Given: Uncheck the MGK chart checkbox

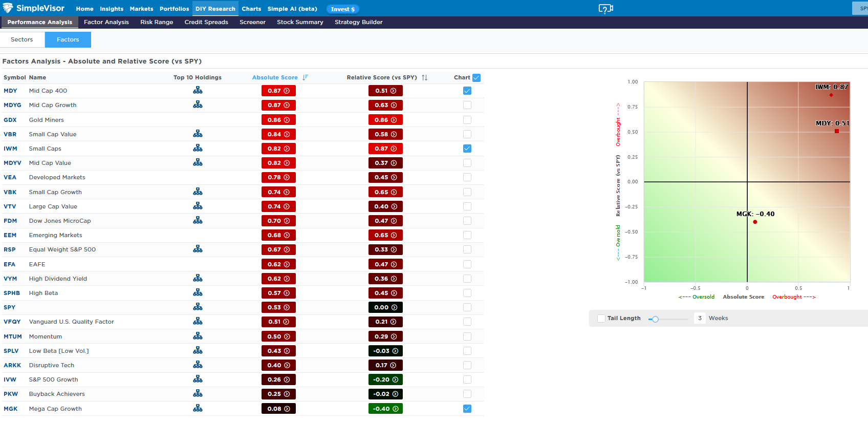Looking at the screenshot, I should [x=467, y=409].
